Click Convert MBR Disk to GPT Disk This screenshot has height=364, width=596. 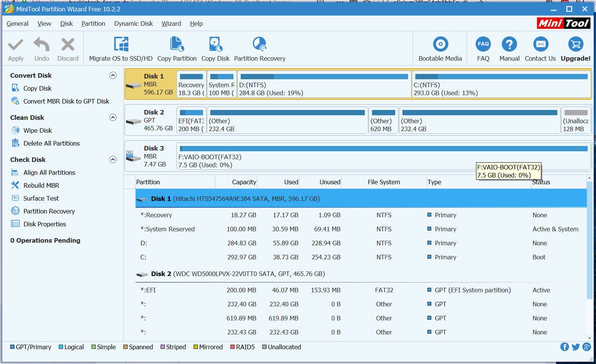(66, 101)
